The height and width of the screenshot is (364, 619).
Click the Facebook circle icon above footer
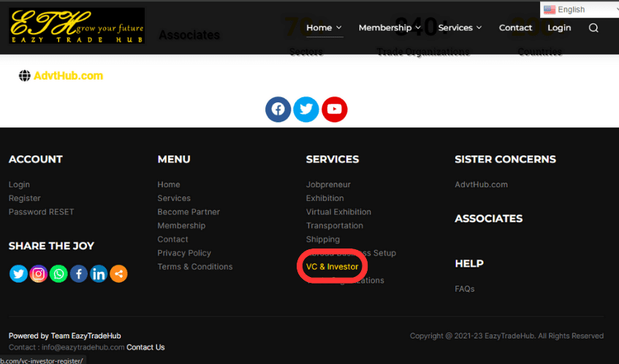pyautogui.click(x=278, y=110)
